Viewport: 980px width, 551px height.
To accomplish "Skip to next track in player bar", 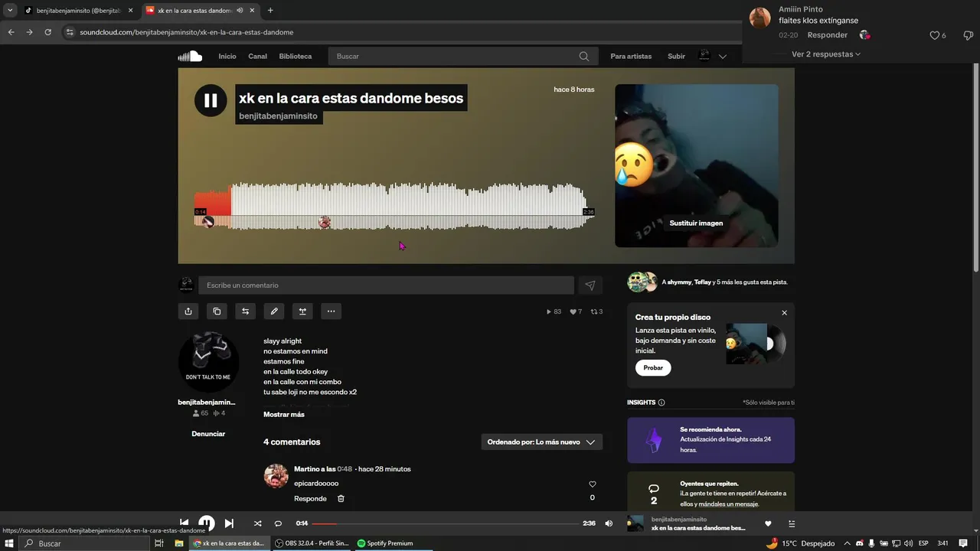I will tap(229, 523).
